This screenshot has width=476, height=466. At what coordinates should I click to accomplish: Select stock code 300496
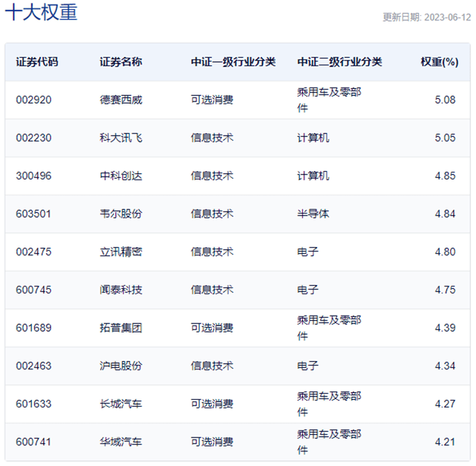tap(33, 176)
